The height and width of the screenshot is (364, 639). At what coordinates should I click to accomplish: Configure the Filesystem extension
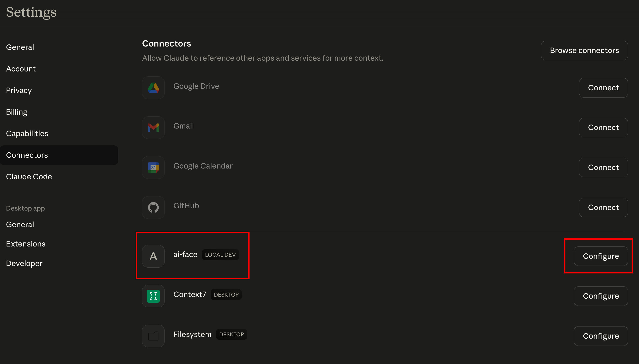click(x=601, y=336)
